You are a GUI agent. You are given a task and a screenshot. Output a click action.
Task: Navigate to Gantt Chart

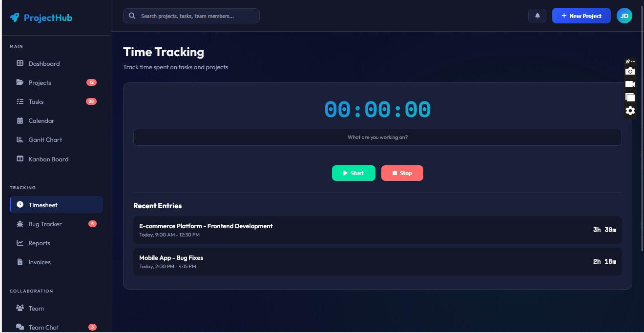click(x=45, y=140)
